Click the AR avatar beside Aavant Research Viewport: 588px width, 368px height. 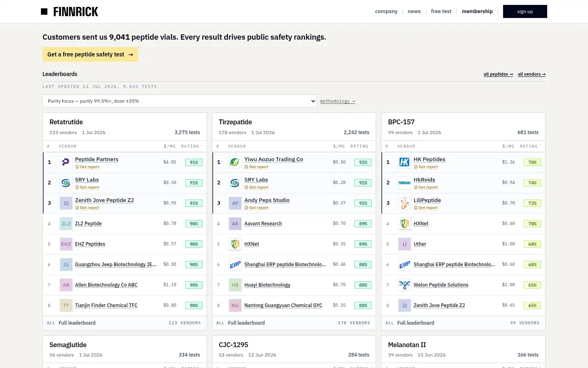[235, 224]
